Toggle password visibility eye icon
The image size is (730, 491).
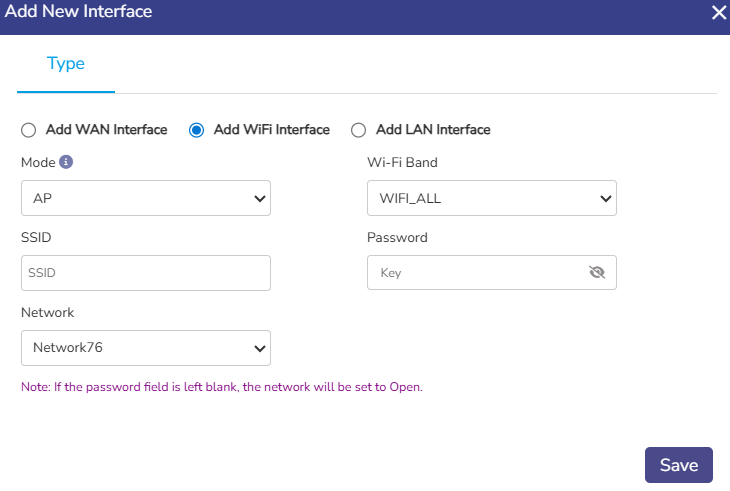point(598,272)
